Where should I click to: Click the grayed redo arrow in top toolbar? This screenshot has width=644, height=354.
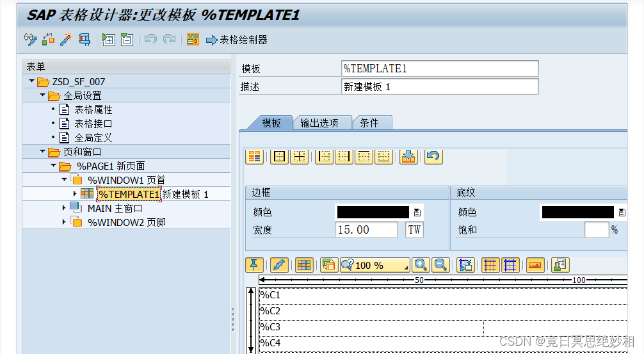(x=169, y=40)
